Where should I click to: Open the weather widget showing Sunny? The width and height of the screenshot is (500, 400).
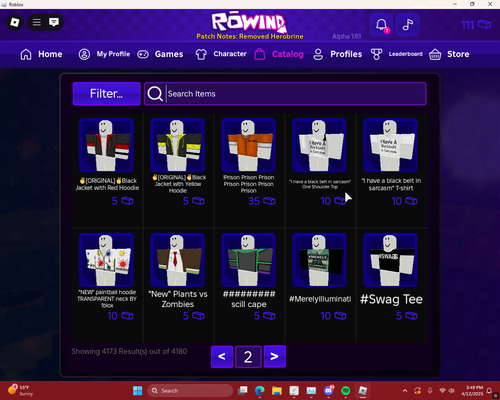(x=20, y=390)
